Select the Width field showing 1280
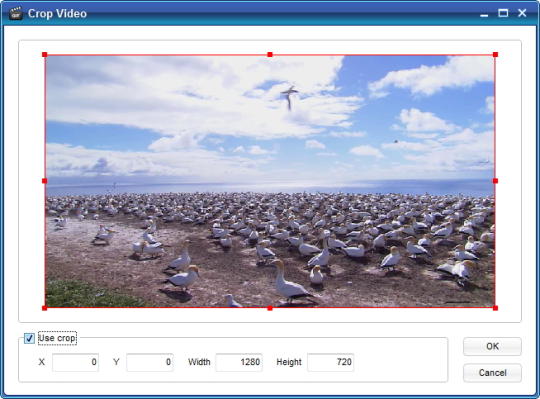540x399 pixels. click(239, 362)
